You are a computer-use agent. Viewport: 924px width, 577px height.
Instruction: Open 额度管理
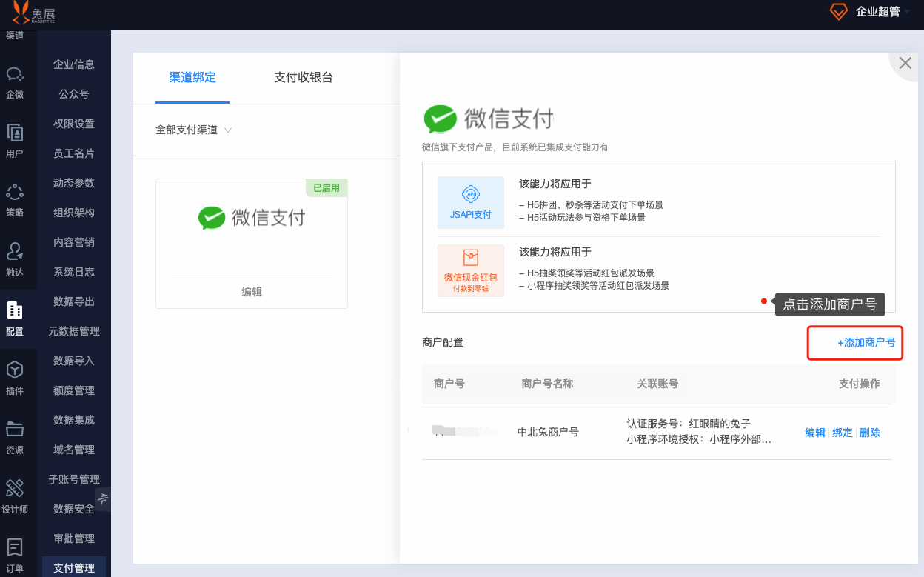(74, 390)
